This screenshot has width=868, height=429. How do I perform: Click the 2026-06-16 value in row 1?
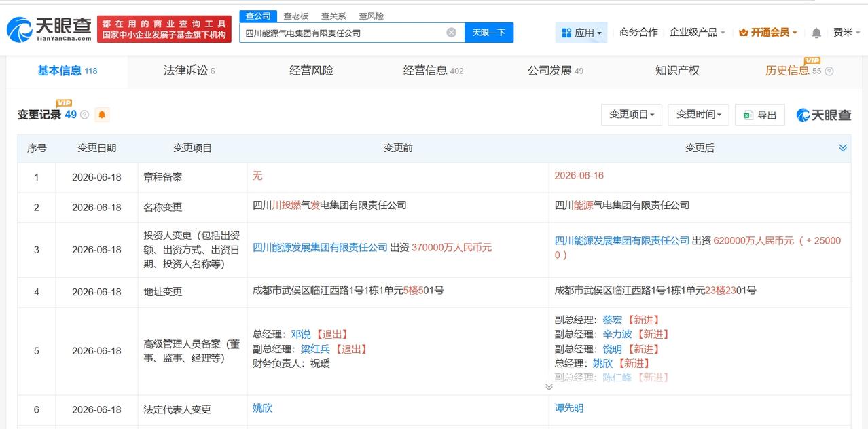point(579,175)
